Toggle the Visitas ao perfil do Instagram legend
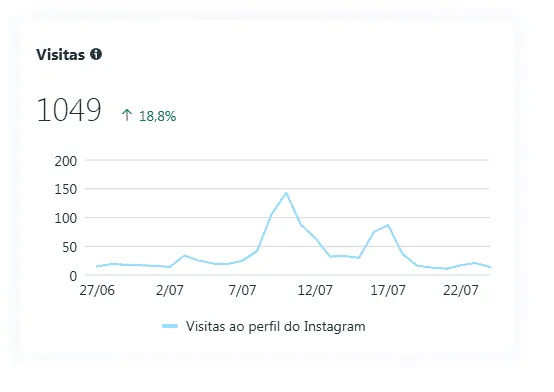This screenshot has width=554, height=392. (264, 326)
